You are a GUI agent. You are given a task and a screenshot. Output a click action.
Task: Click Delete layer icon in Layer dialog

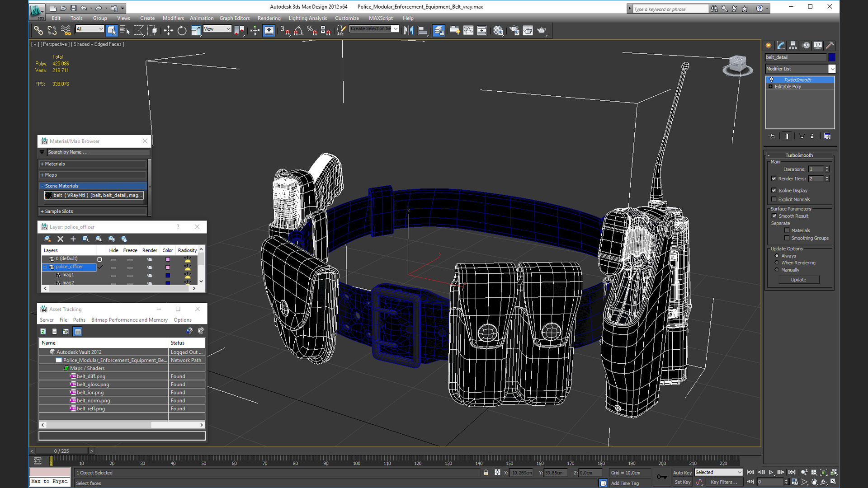(60, 239)
